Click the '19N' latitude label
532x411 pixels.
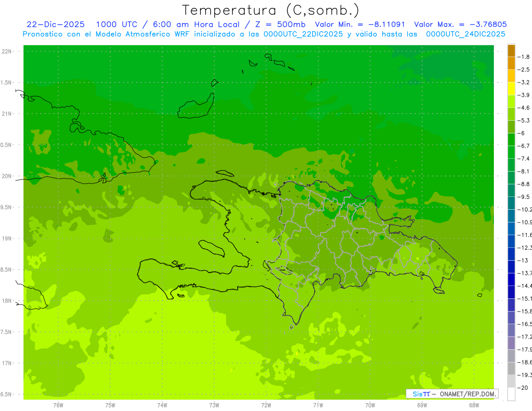[x=7, y=239]
